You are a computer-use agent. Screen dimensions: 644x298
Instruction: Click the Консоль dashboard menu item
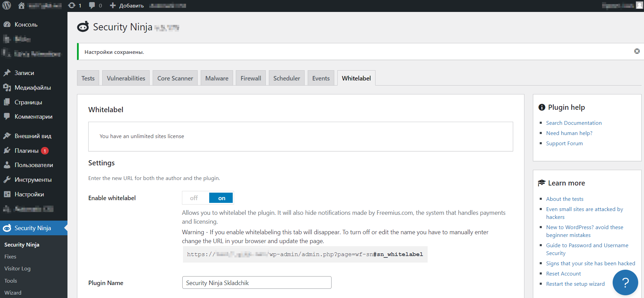(x=26, y=25)
